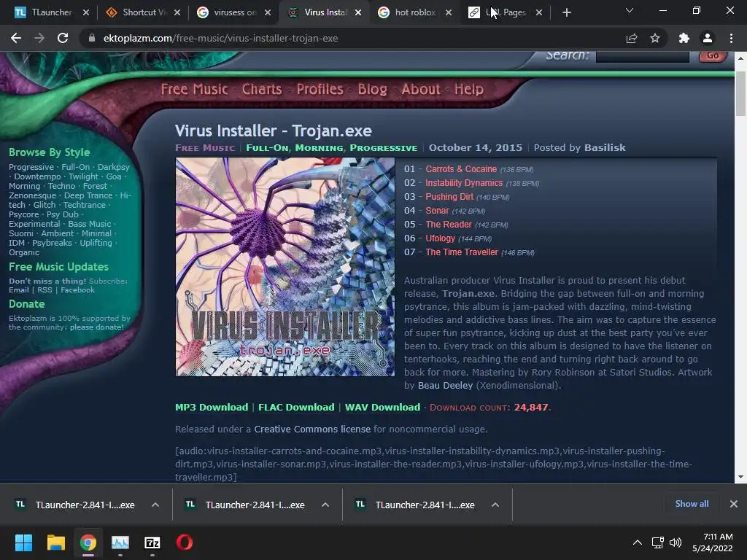
Task: Share this page via share icon
Action: [632, 38]
